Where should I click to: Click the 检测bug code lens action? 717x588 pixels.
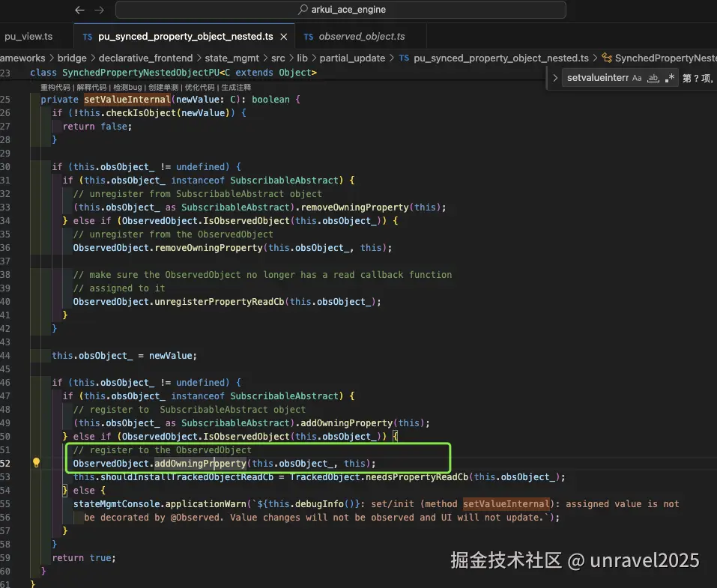(127, 88)
